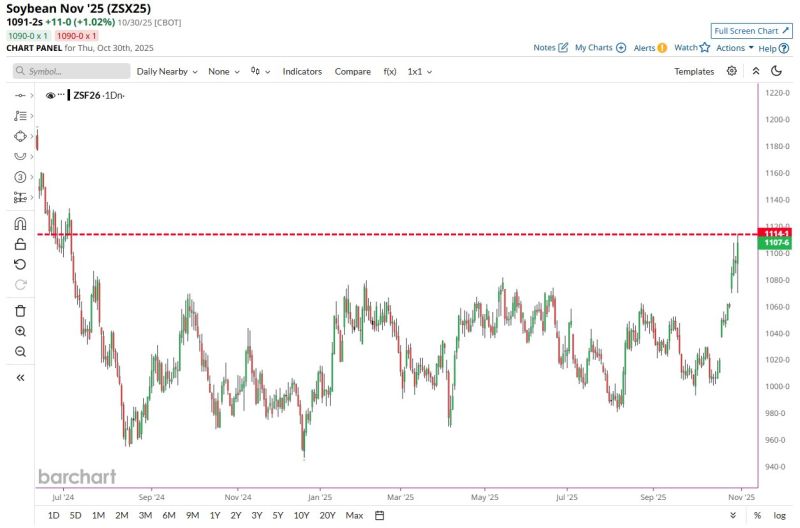This screenshot has height=528, width=800.
Task: Open Full Screen Chart
Action: pos(752,31)
